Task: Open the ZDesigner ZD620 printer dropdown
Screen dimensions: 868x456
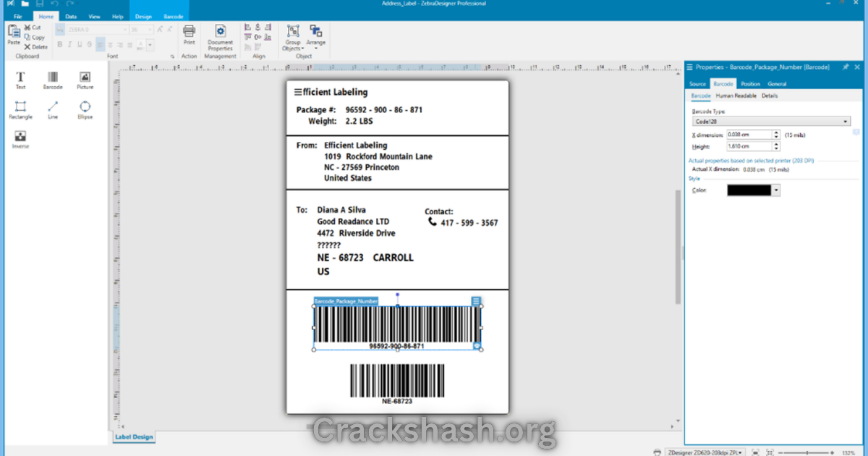Action: tap(704, 452)
